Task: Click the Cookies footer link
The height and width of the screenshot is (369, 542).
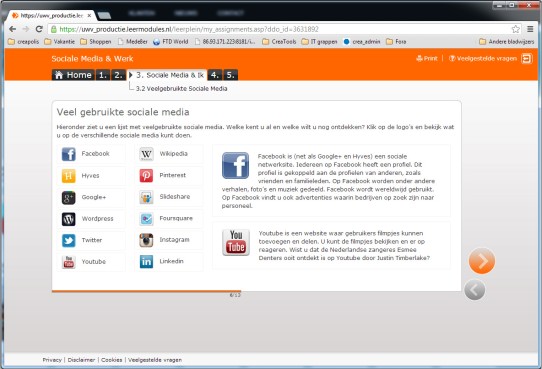Action: pos(111,360)
